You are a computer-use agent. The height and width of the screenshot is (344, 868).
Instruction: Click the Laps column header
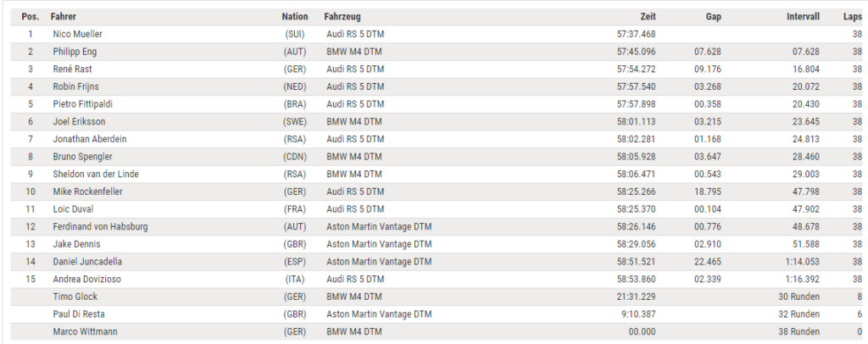(x=852, y=16)
